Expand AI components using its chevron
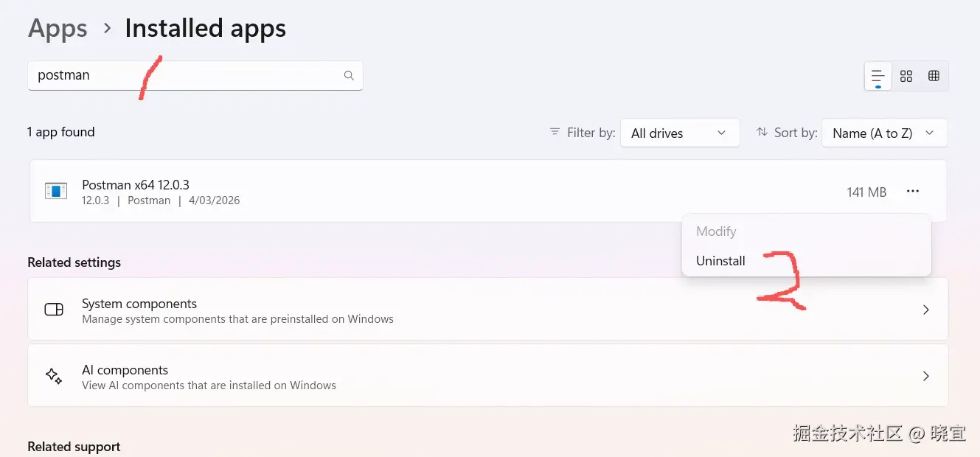This screenshot has width=980, height=457. (x=926, y=376)
